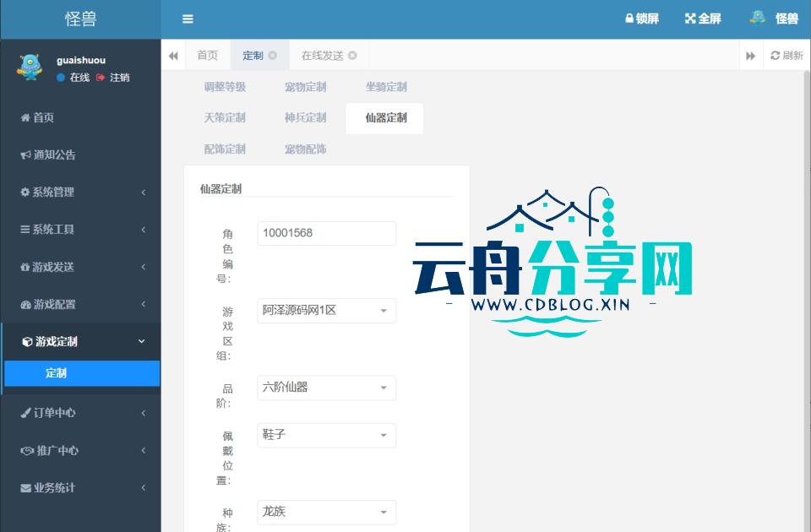The image size is (811, 532).
Task: Open the 宠物配饰 sub-tab
Action: pos(305,149)
